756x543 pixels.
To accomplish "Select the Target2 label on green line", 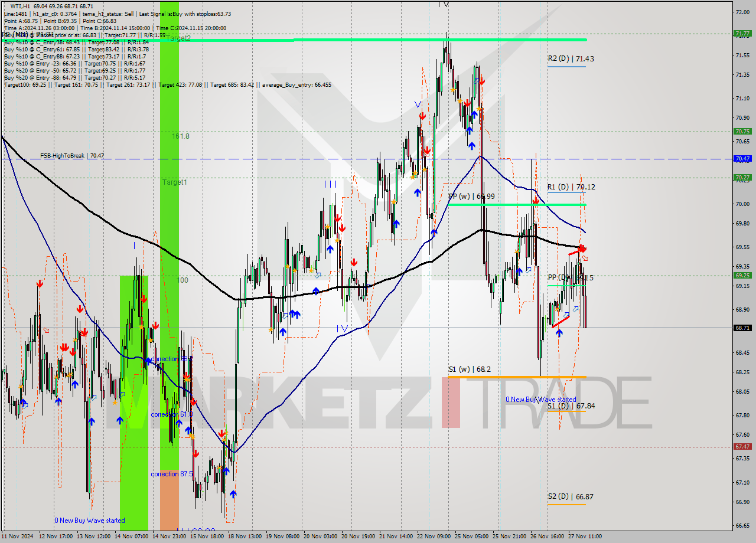I will 178,38.
